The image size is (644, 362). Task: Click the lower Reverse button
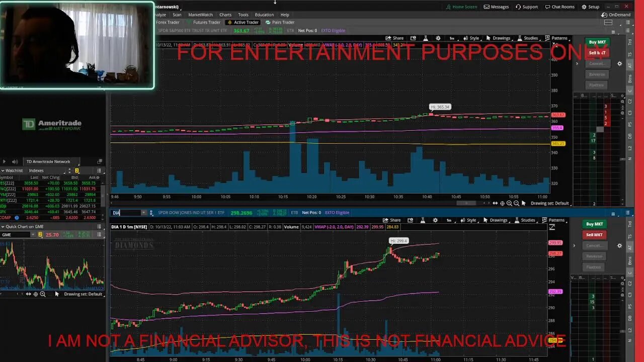click(x=594, y=256)
